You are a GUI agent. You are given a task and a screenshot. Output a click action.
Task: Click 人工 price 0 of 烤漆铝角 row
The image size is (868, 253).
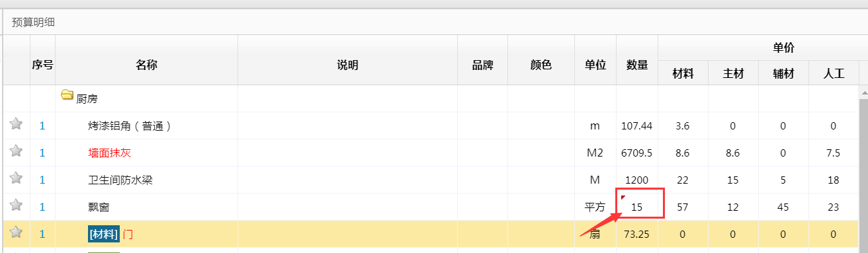833,126
